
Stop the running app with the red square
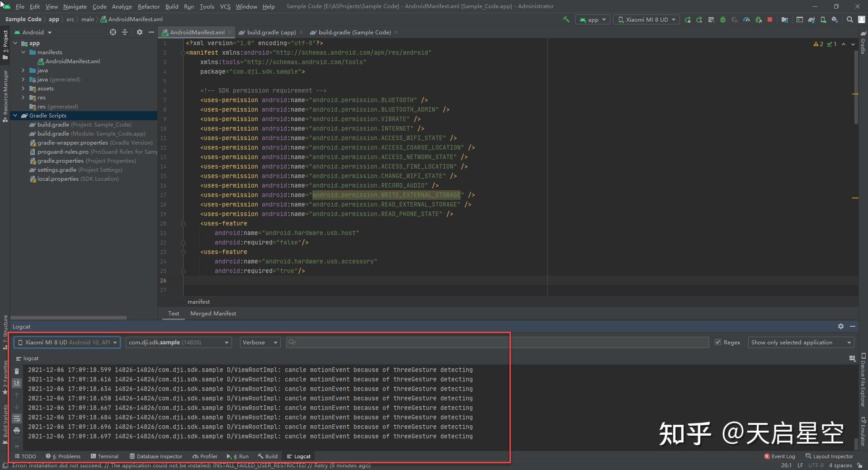tap(770, 19)
